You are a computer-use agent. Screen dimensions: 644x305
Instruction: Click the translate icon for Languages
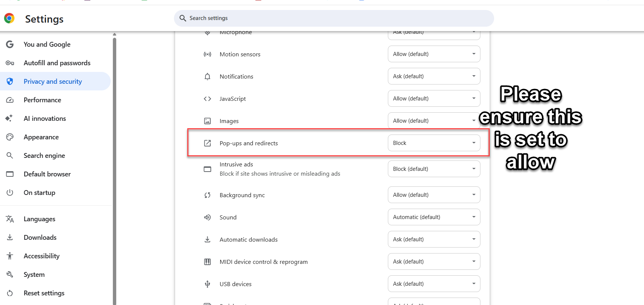pyautogui.click(x=10, y=219)
